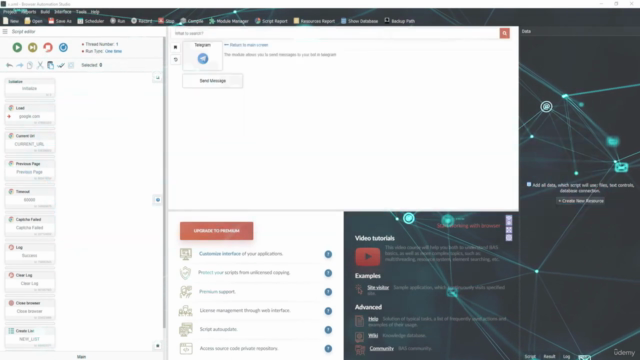Screen dimensions: 640x360
Task: Open the Module Manager
Action: (229, 21)
